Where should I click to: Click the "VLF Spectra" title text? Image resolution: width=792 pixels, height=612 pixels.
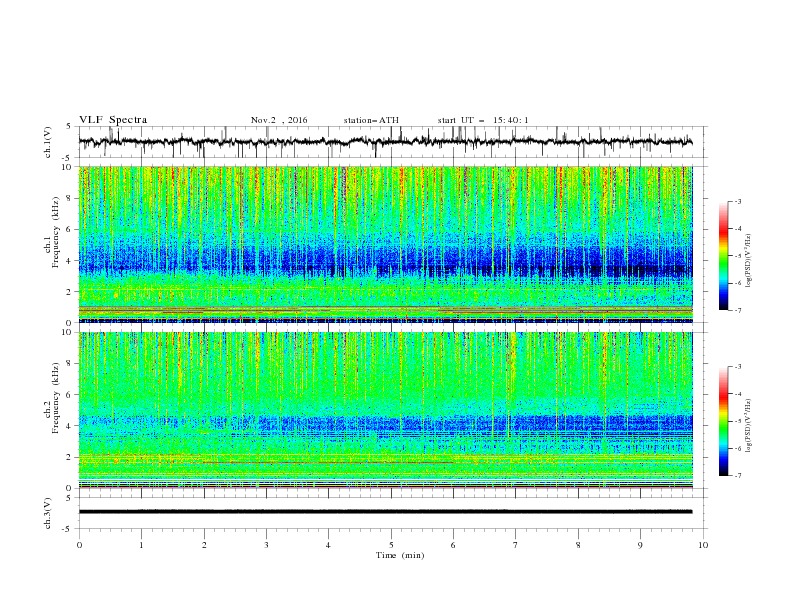113,120
